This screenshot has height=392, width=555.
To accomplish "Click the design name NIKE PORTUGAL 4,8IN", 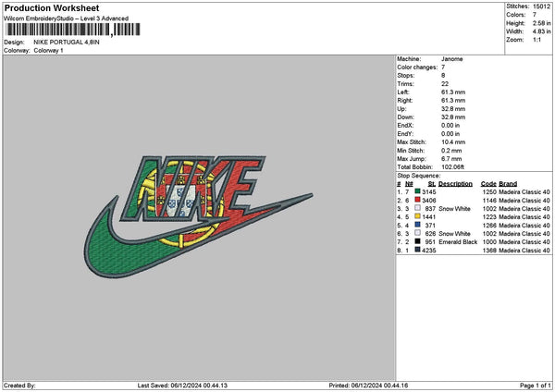I will 67,43.
